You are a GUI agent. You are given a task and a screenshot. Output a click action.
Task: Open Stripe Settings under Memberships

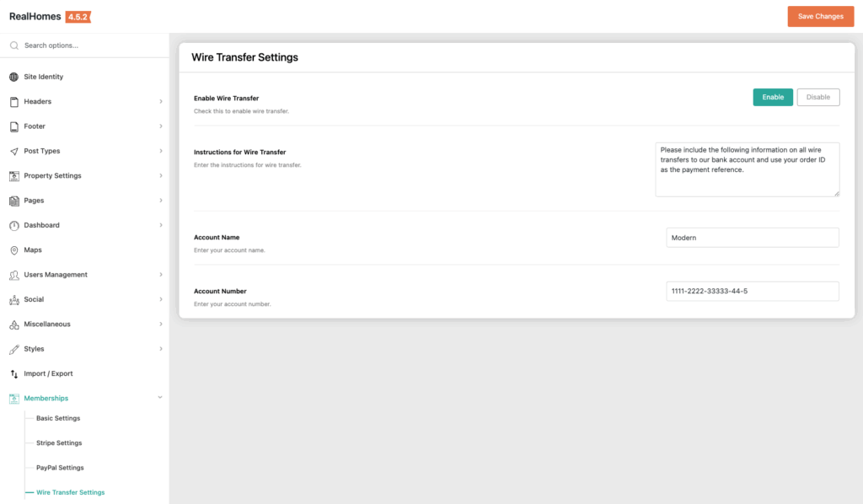59,443
